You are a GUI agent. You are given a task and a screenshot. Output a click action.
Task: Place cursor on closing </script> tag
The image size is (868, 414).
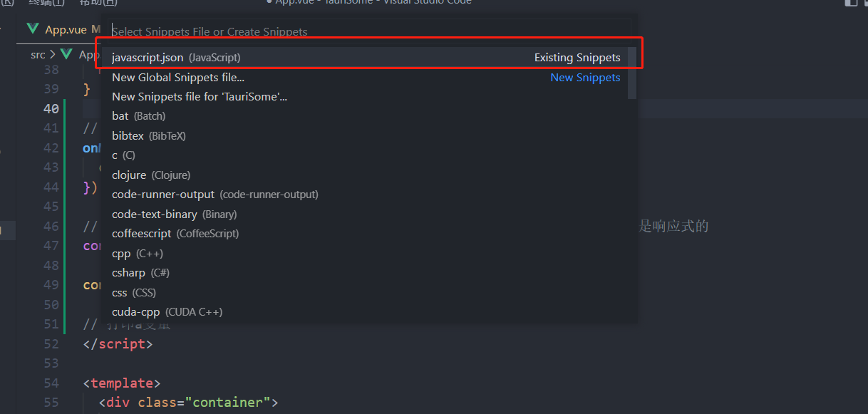(x=118, y=343)
